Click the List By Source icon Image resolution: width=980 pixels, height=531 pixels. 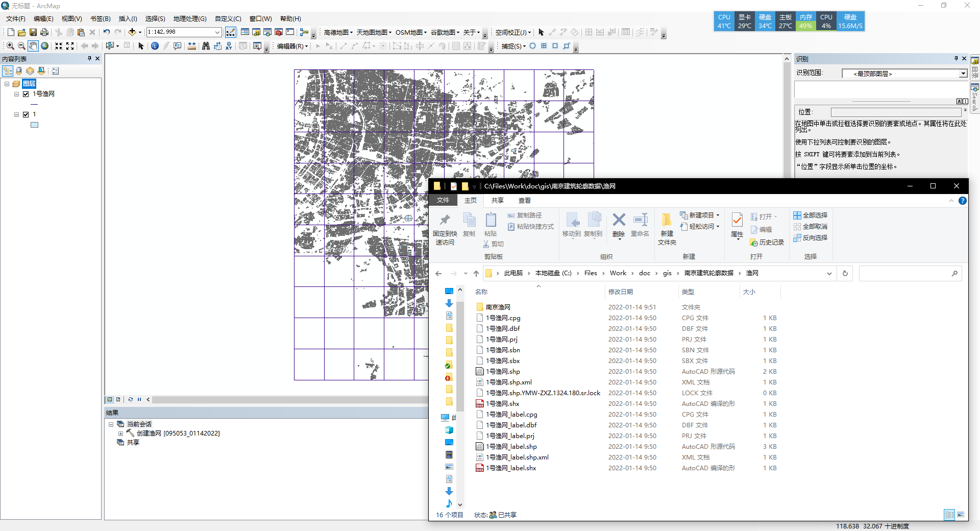point(19,71)
